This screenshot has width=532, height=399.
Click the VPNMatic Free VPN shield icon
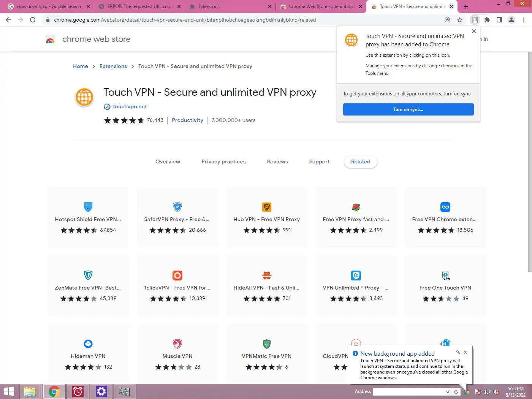pyautogui.click(x=267, y=344)
